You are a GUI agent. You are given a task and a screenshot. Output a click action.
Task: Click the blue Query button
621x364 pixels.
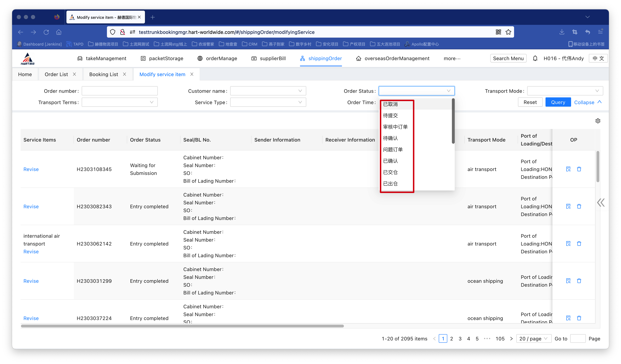[x=558, y=102]
